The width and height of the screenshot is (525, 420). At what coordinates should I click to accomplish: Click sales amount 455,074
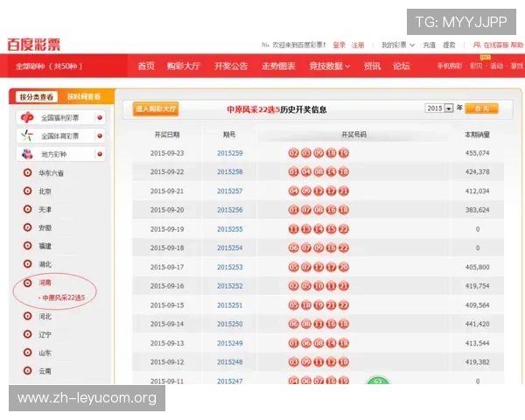click(477, 153)
